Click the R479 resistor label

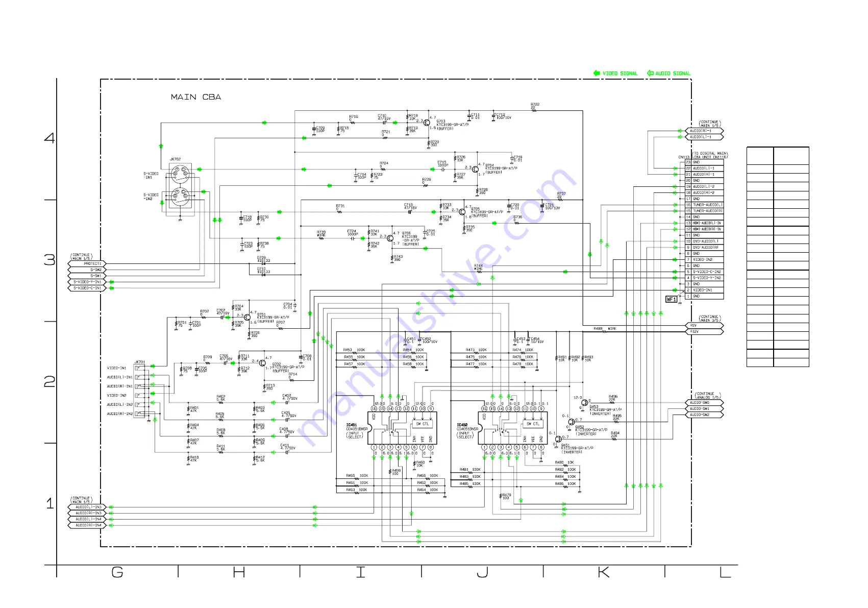506,496
